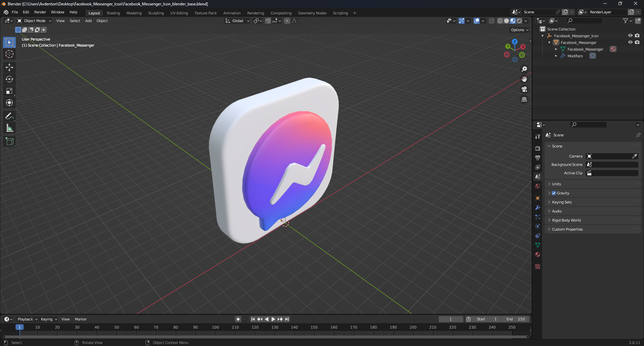Select the Select Box tool
This screenshot has width=644, height=346.
(x=9, y=42)
